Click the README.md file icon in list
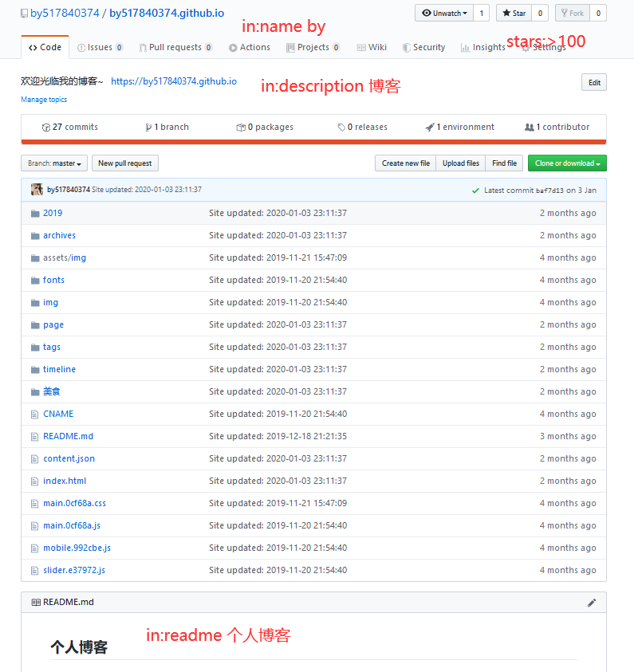Viewport: 634px width, 672px height. pyautogui.click(x=35, y=437)
